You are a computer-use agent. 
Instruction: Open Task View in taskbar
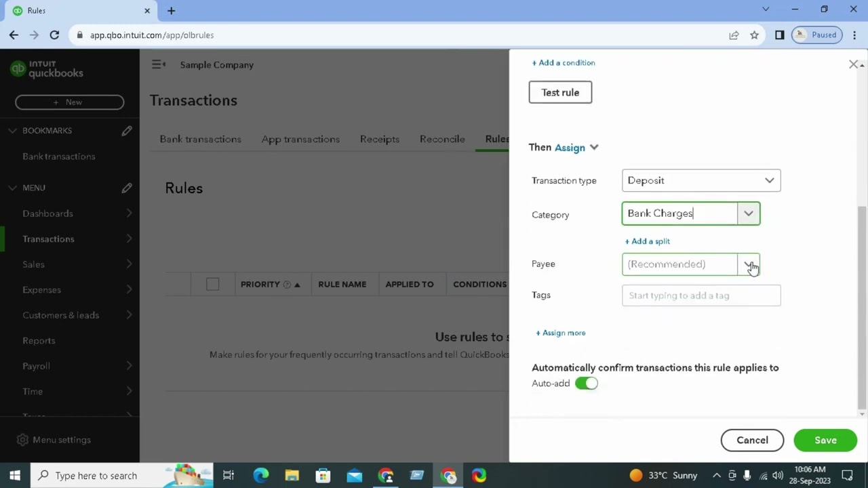pyautogui.click(x=229, y=476)
